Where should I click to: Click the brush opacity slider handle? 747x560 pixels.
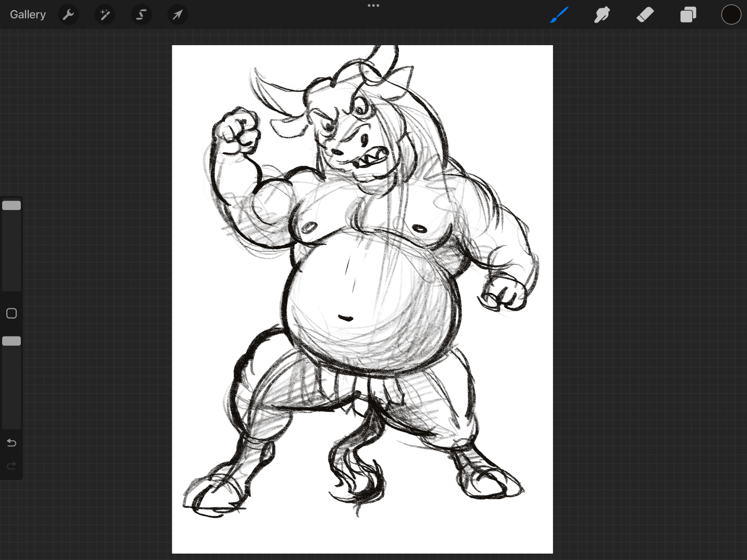tap(11, 341)
